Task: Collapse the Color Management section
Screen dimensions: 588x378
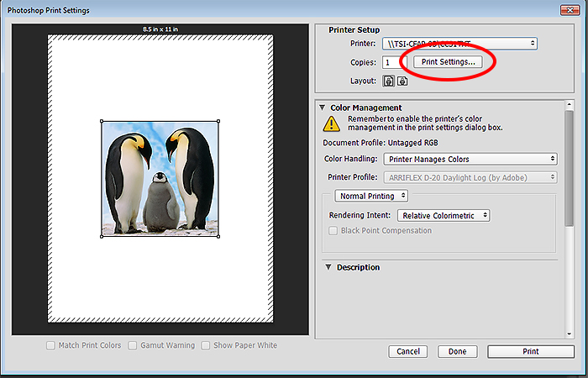Action: (322, 108)
